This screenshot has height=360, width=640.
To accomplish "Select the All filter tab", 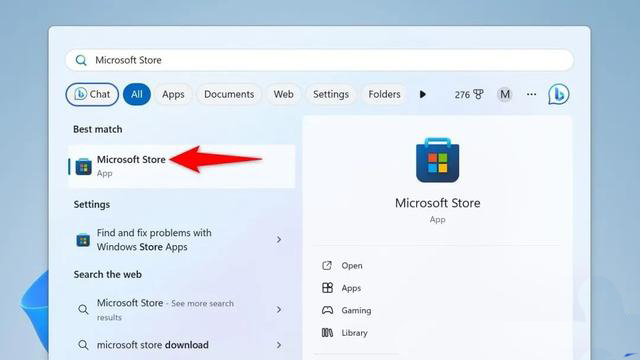I will (x=137, y=94).
